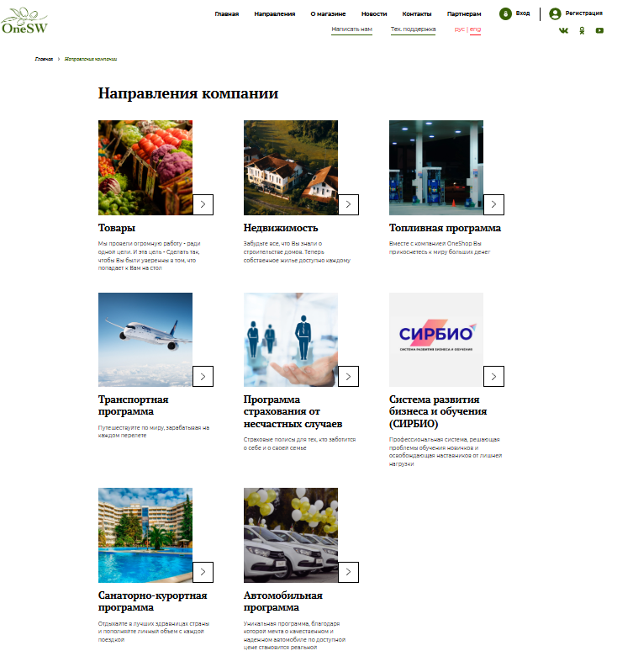633x672 pixels.
Task: Click the Главная breadcrumb link
Action: click(44, 59)
